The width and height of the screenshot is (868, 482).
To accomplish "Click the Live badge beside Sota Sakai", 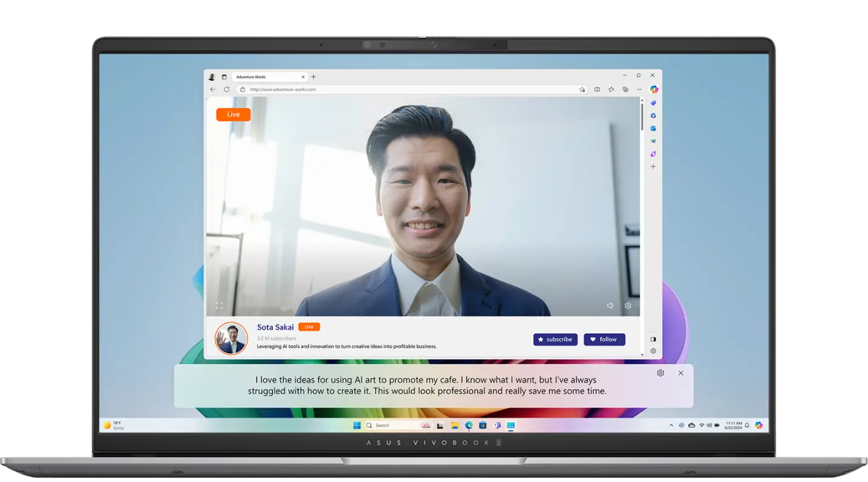I will click(309, 327).
